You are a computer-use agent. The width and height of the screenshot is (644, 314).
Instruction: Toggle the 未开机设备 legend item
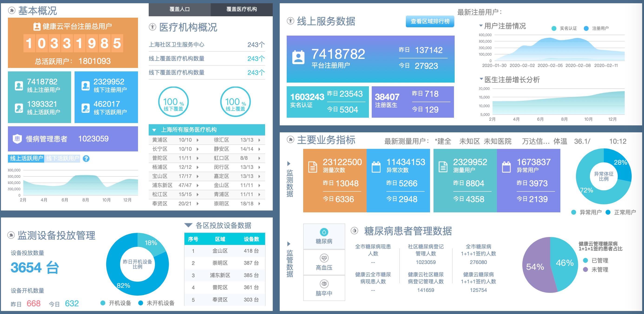(156, 303)
